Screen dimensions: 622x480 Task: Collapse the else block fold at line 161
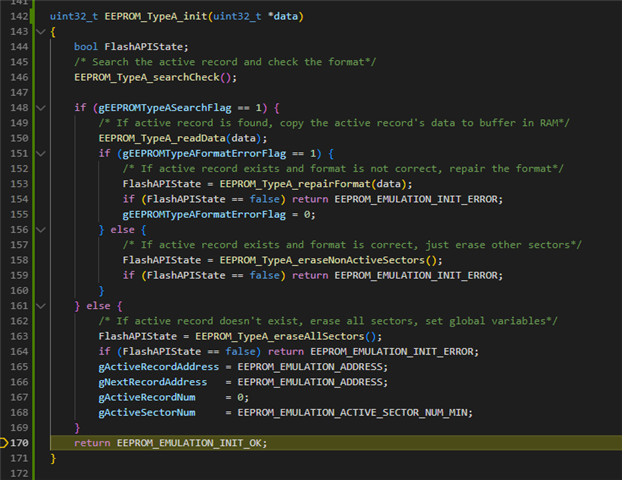click(x=41, y=306)
